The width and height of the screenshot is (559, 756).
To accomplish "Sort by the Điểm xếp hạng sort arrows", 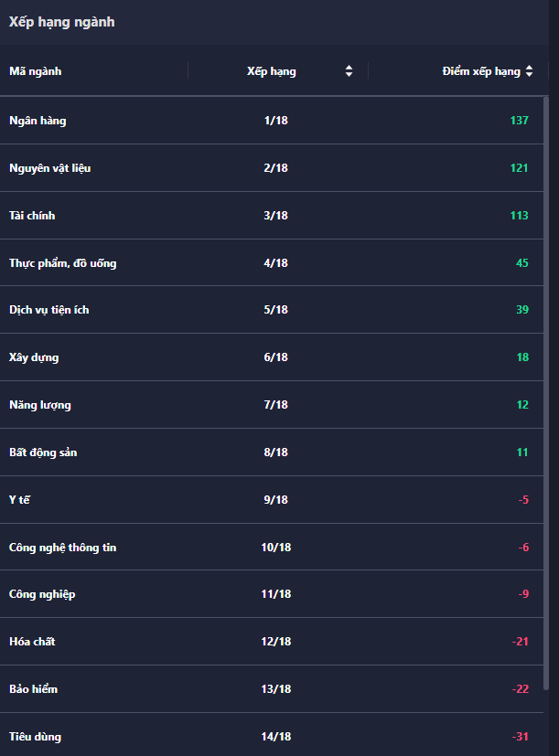I will coord(529,71).
